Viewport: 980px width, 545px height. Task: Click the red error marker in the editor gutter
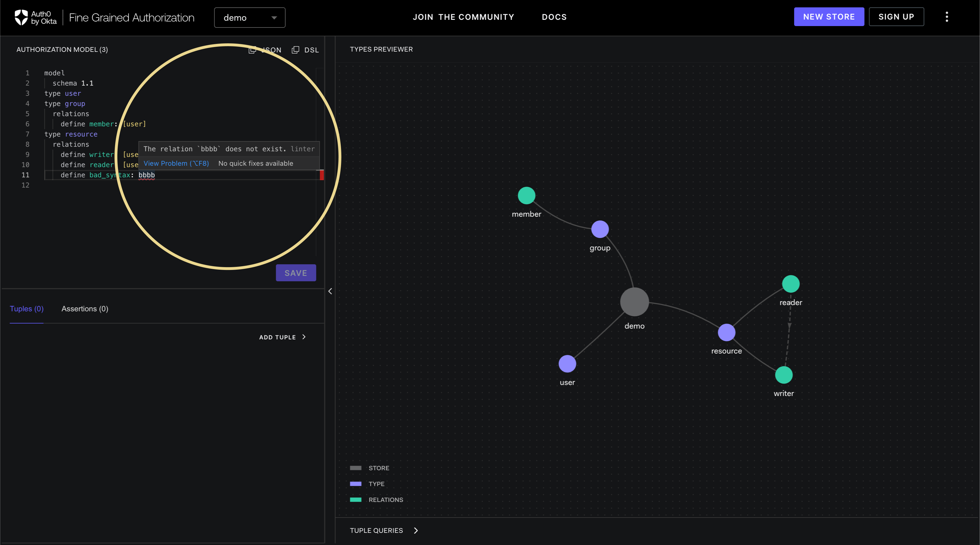[x=321, y=175]
